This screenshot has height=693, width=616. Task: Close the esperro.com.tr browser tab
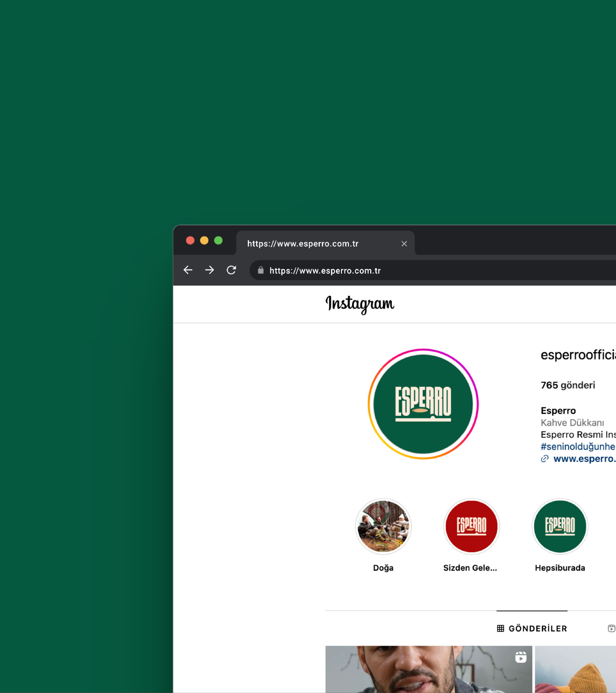click(404, 244)
